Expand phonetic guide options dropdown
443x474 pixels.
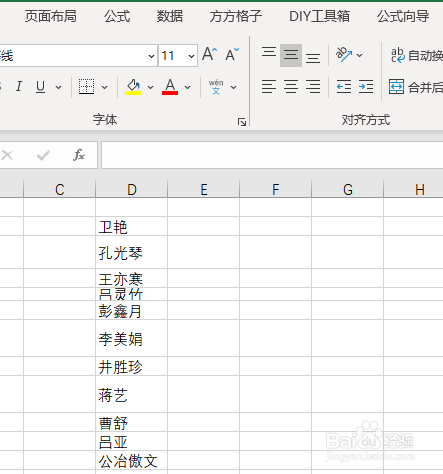[x=233, y=87]
